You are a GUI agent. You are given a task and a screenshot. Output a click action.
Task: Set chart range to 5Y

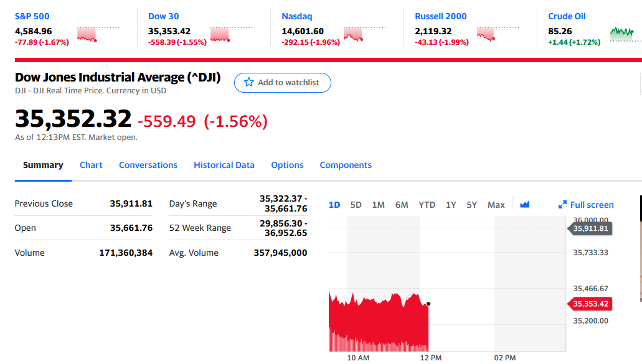tap(471, 205)
